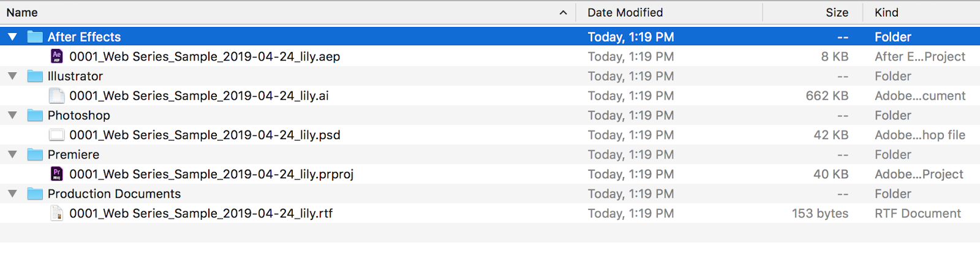Sort files by Size column

837,12
